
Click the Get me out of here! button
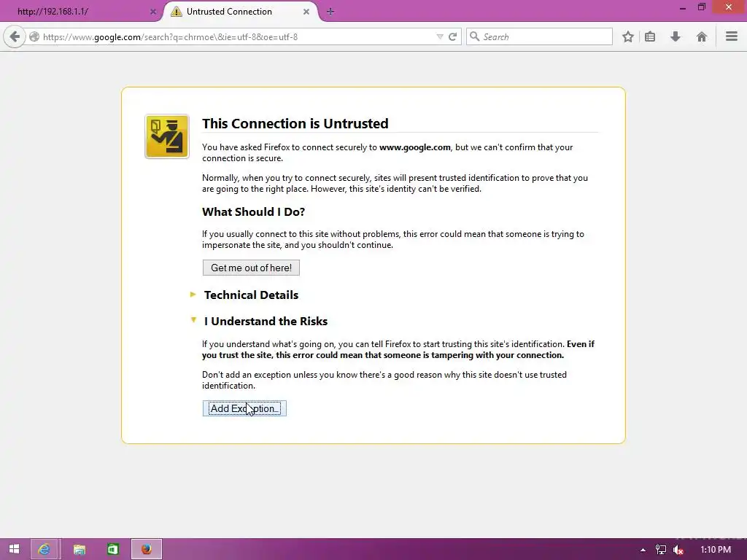[x=251, y=268]
